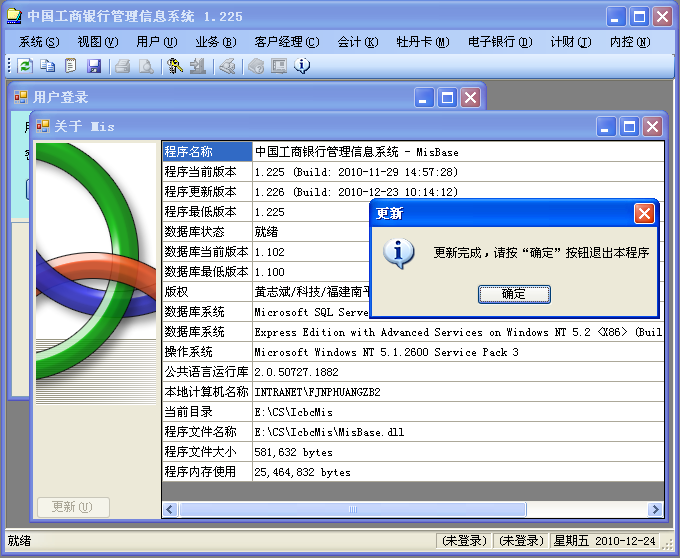This screenshot has height=558, width=680.
Task: Click 确定 in the 更新 dialog
Action: pyautogui.click(x=514, y=294)
